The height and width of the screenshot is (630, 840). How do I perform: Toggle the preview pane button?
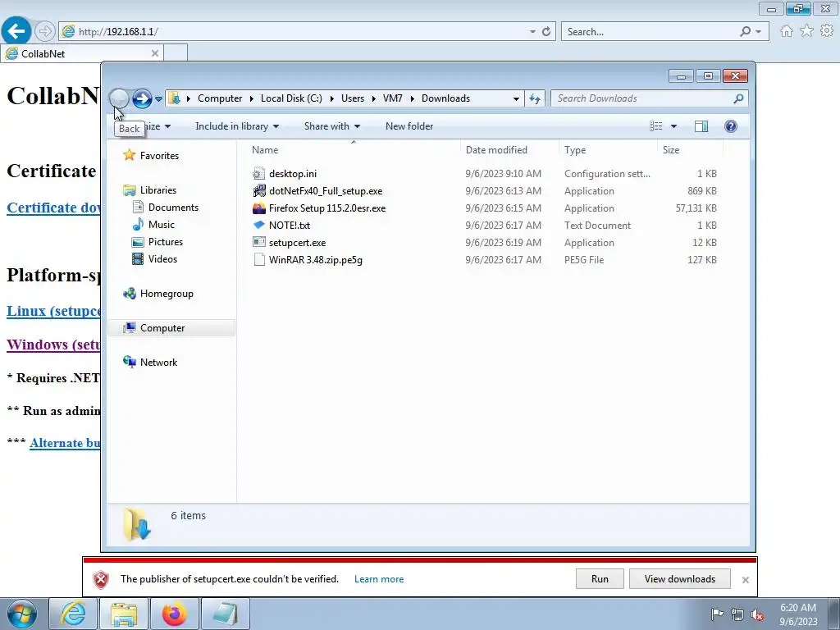click(x=701, y=126)
